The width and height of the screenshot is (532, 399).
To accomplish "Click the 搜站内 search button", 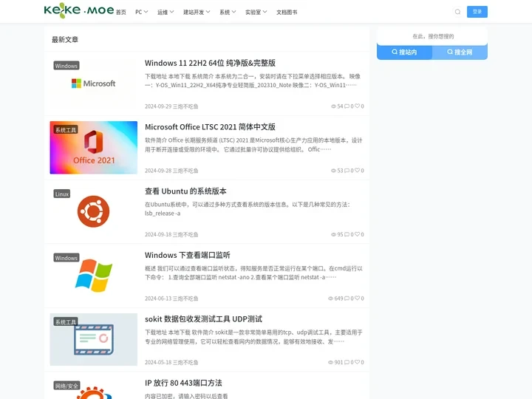I will pyautogui.click(x=404, y=52).
